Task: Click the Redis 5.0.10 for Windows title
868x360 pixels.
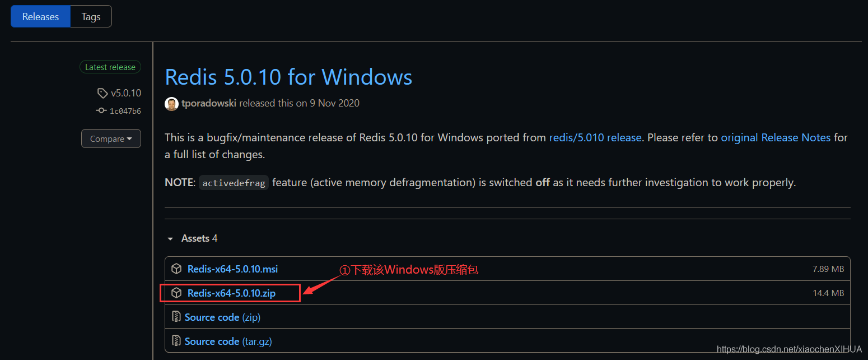Action: click(288, 77)
